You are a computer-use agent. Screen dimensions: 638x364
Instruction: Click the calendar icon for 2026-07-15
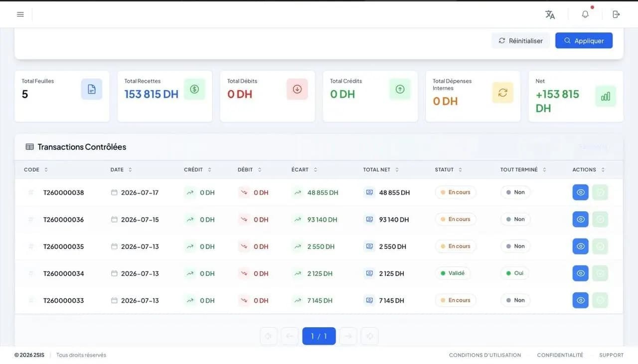coord(114,219)
